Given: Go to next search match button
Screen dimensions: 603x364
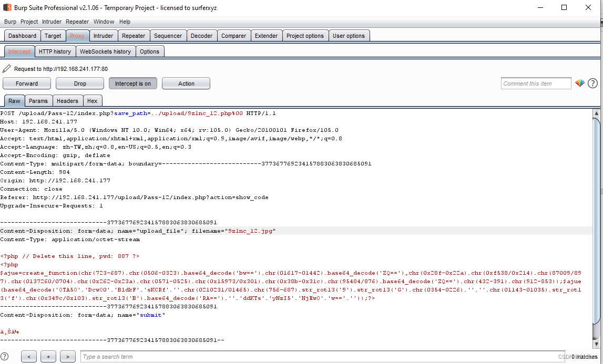Looking at the screenshot, I should [68, 357].
